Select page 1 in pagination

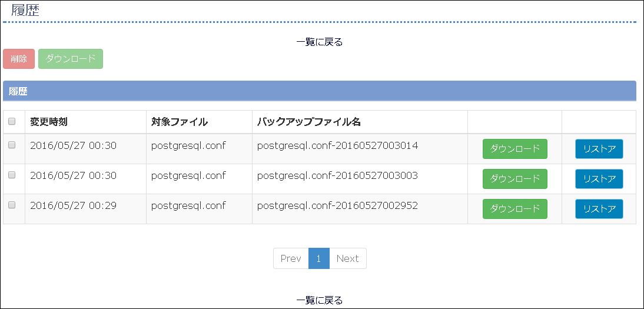[x=318, y=258]
